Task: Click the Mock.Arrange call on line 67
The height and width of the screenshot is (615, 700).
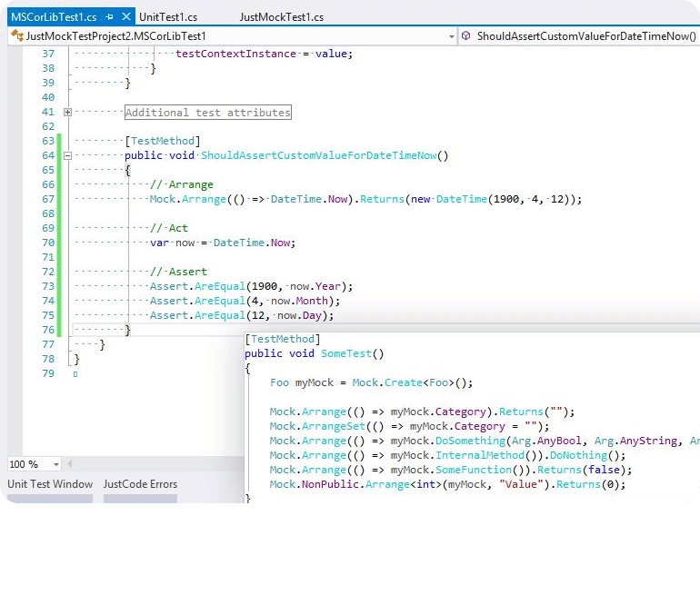Action: (188, 199)
